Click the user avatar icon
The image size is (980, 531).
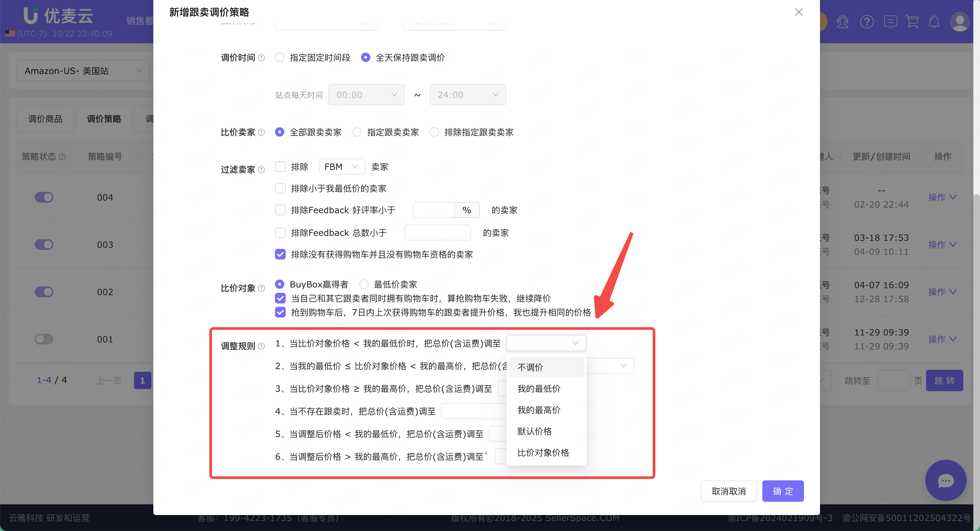pos(959,22)
